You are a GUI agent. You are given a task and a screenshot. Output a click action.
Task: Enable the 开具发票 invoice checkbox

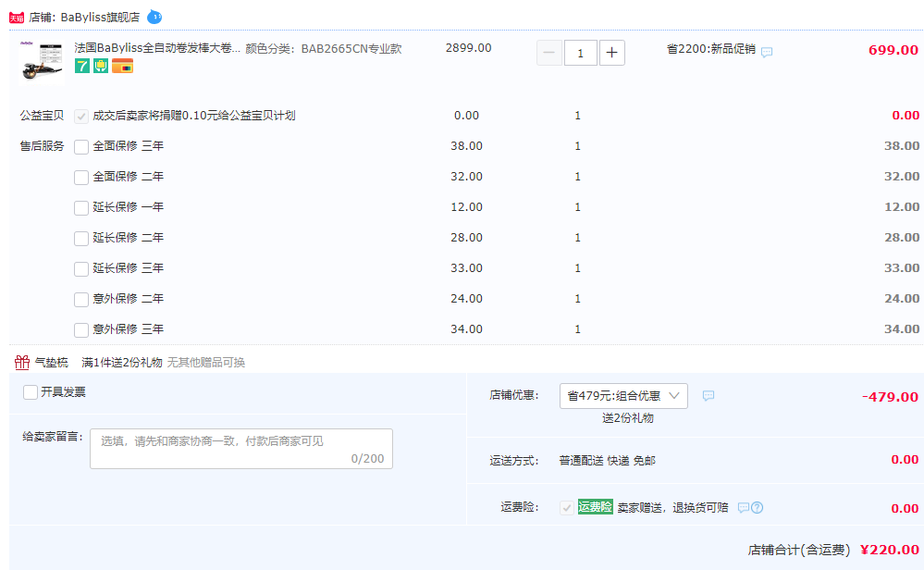coord(31,392)
